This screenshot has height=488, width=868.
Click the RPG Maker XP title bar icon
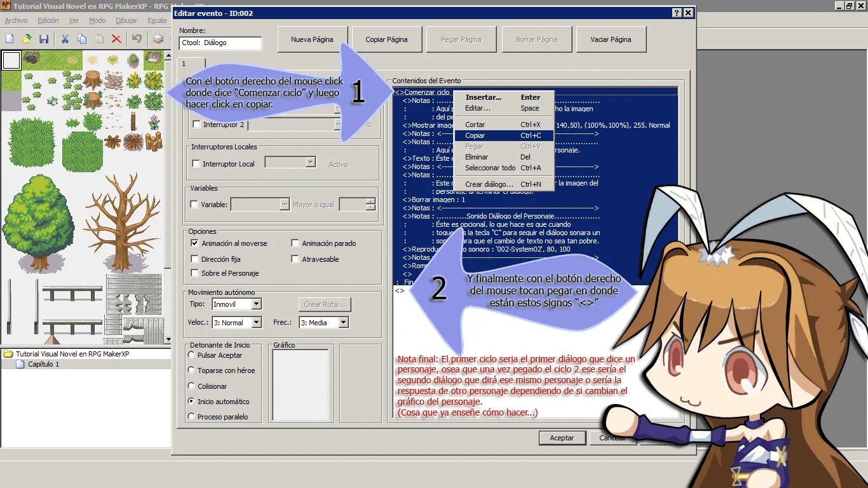[x=6, y=6]
